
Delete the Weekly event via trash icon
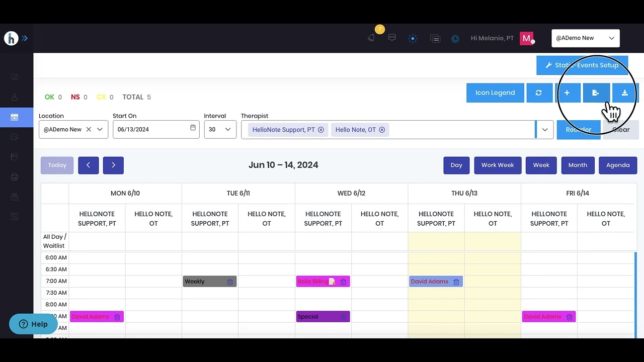(x=230, y=282)
